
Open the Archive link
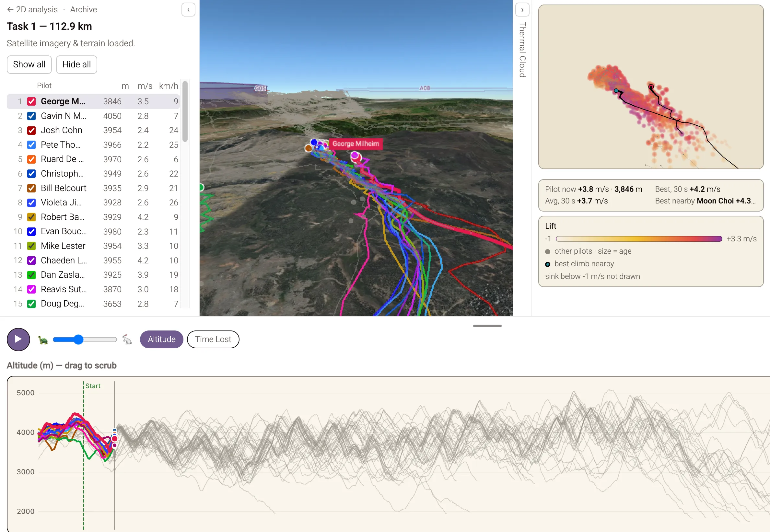[83, 9]
